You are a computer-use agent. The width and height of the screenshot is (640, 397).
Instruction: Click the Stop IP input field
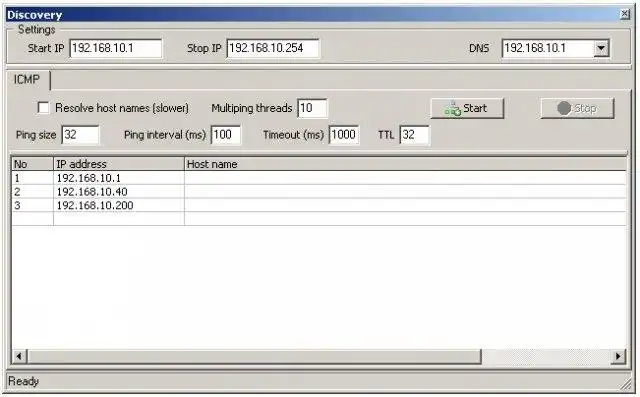click(x=273, y=48)
